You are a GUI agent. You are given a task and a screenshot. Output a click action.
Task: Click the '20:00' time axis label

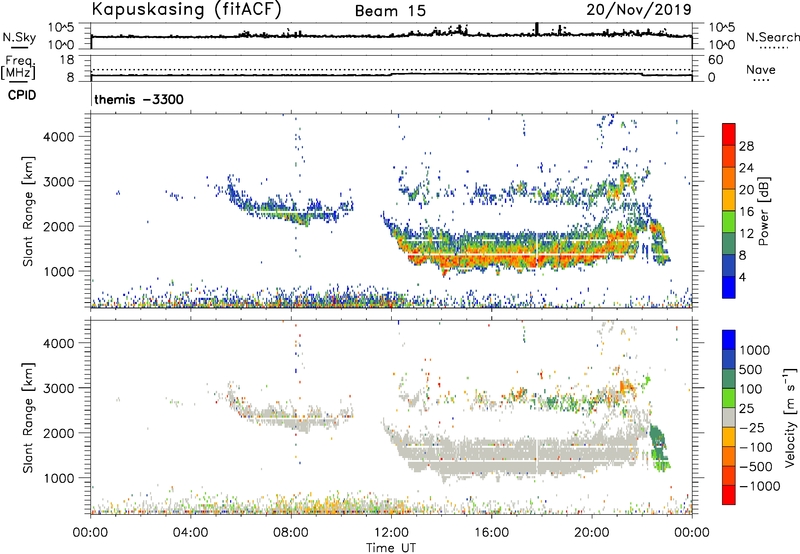point(592,533)
